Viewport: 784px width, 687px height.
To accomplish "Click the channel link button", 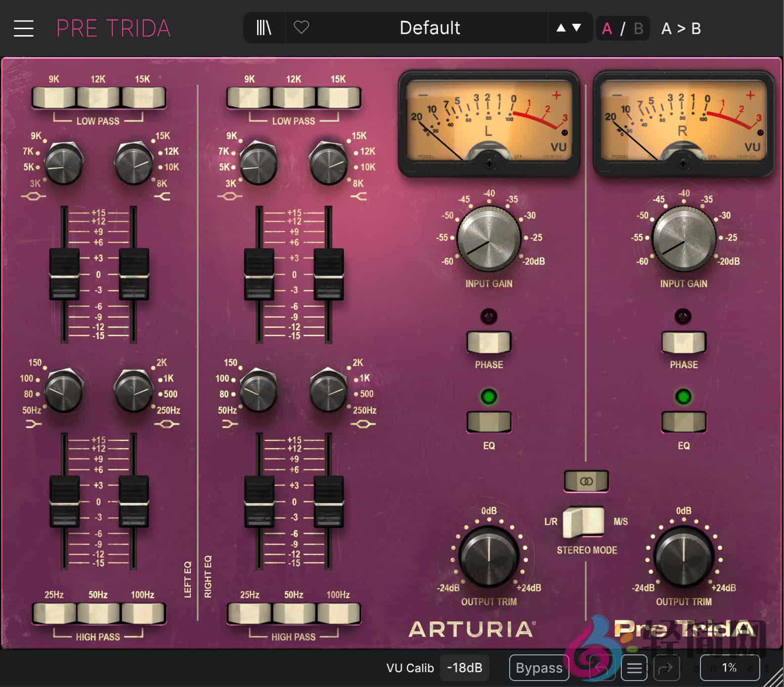I will click(x=586, y=481).
